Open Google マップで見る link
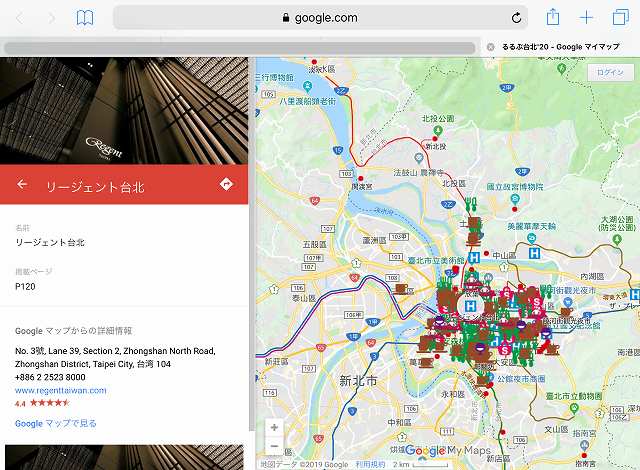 point(56,423)
